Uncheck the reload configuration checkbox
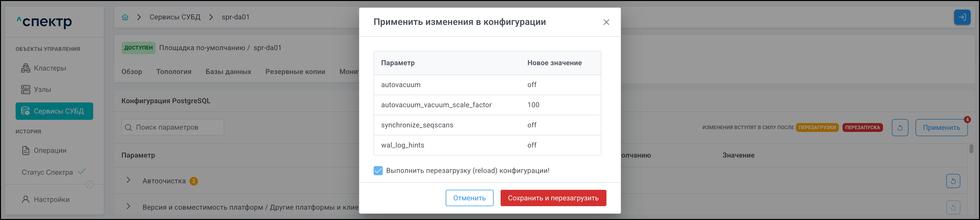The image size is (980, 220). (378, 171)
